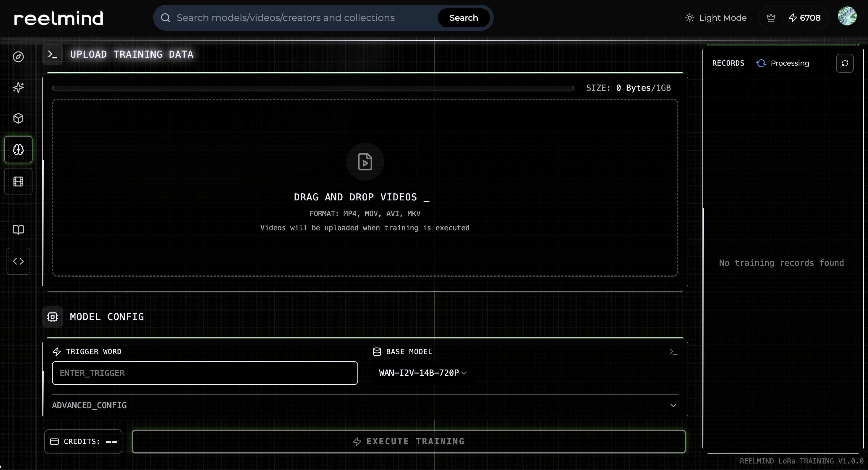Select the brain training icon in sidebar
The width and height of the screenshot is (868, 470).
pos(18,150)
